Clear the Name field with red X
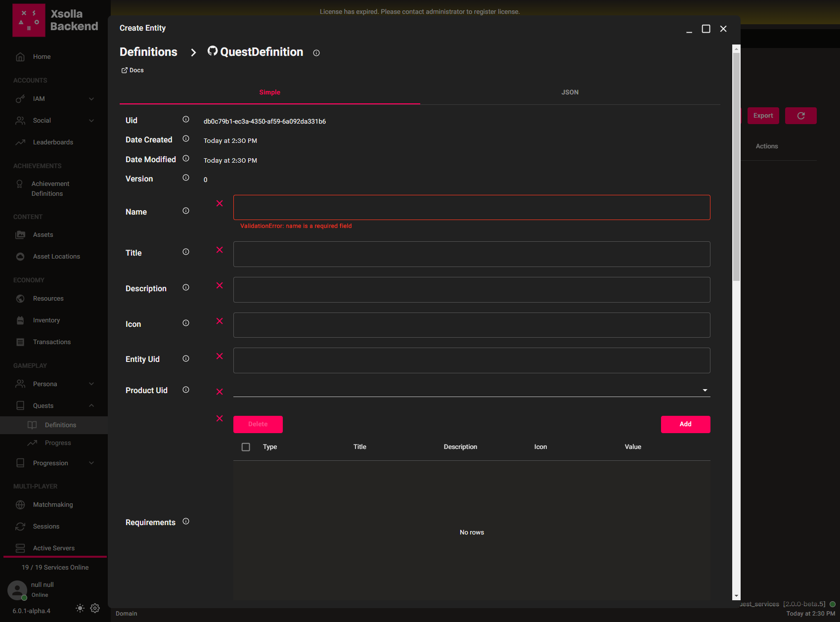 [220, 203]
